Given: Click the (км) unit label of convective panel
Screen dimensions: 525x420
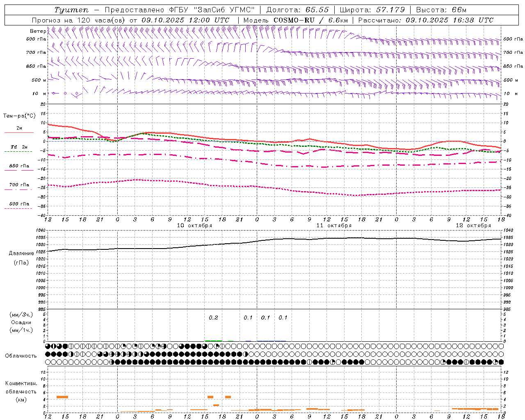Looking at the screenshot, I should pos(21,399).
